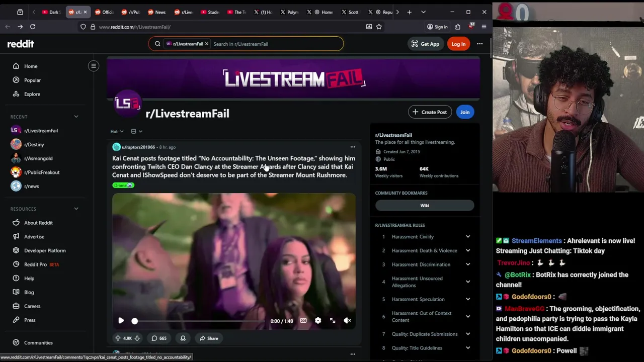
Task: Open the Popular feed in sidebar
Action: (x=32, y=80)
